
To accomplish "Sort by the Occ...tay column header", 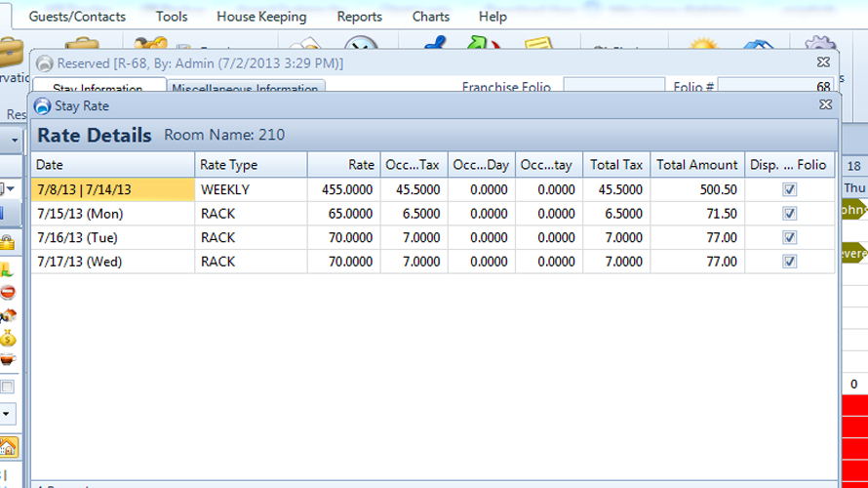I will coord(549,165).
